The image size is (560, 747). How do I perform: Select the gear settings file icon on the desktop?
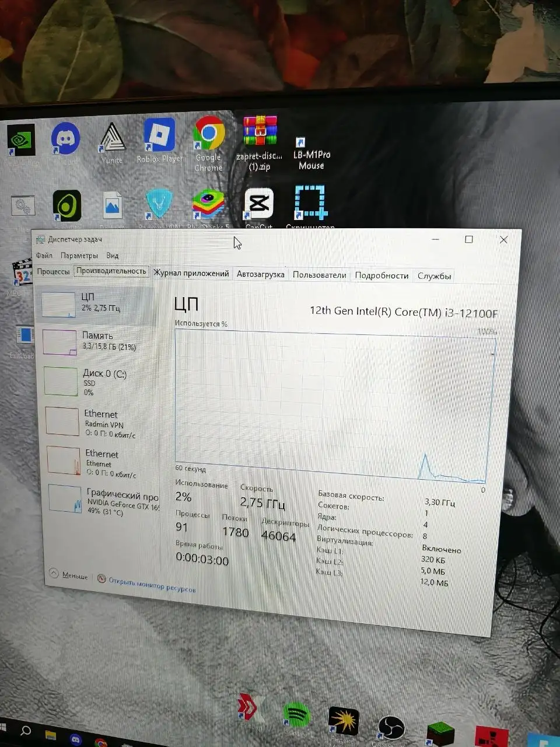tap(23, 205)
